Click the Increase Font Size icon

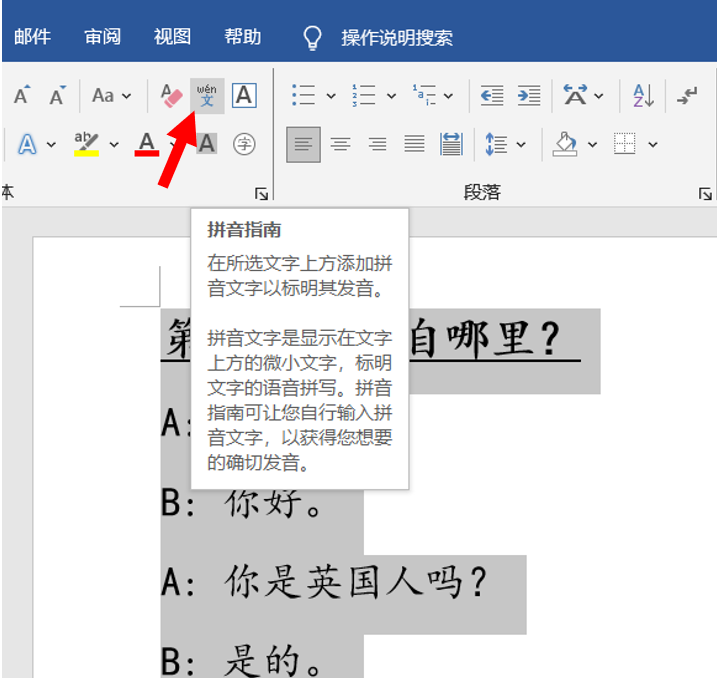pos(22,96)
